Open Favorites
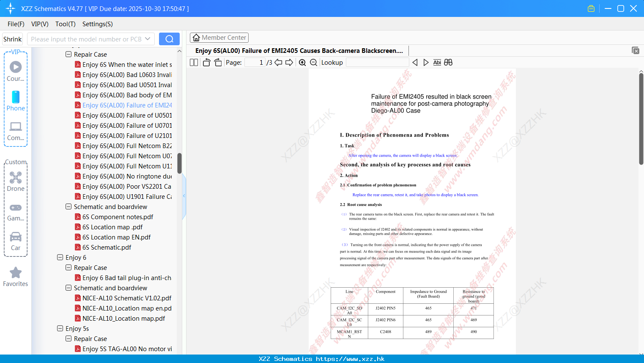 16,277
